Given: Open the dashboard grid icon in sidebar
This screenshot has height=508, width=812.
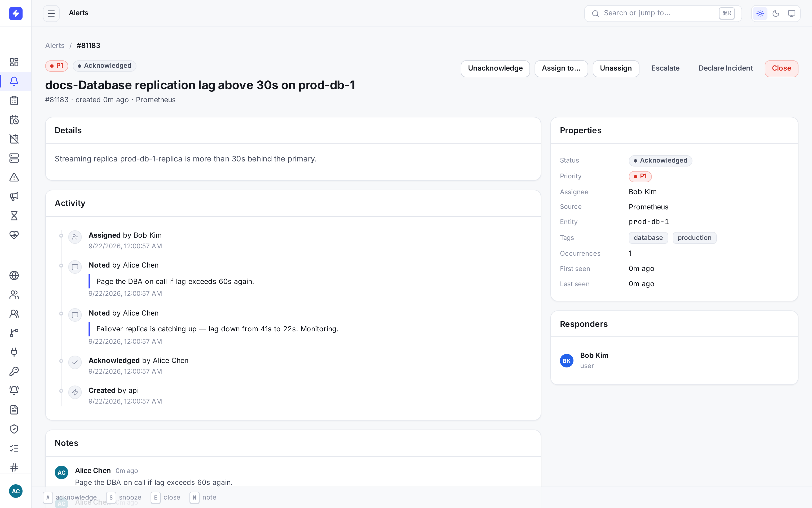Looking at the screenshot, I should (14, 62).
